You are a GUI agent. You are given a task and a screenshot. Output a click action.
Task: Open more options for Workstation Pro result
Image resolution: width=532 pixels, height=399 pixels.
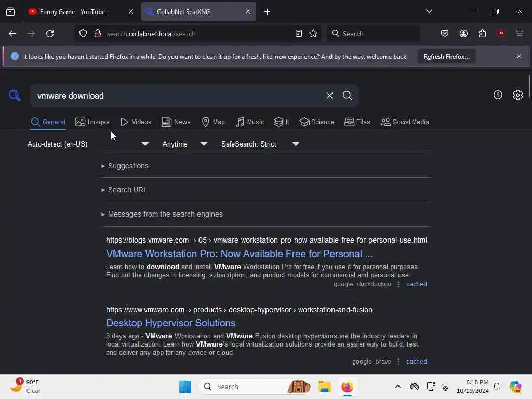pos(398,284)
